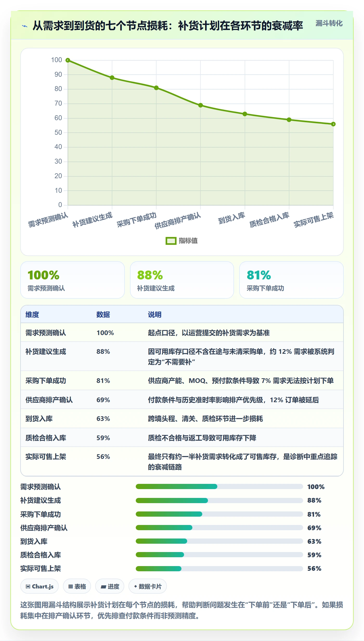This screenshot has height=641, width=364.
Task: Open the 81% 采购下单成功 data card
Action: 291,280
